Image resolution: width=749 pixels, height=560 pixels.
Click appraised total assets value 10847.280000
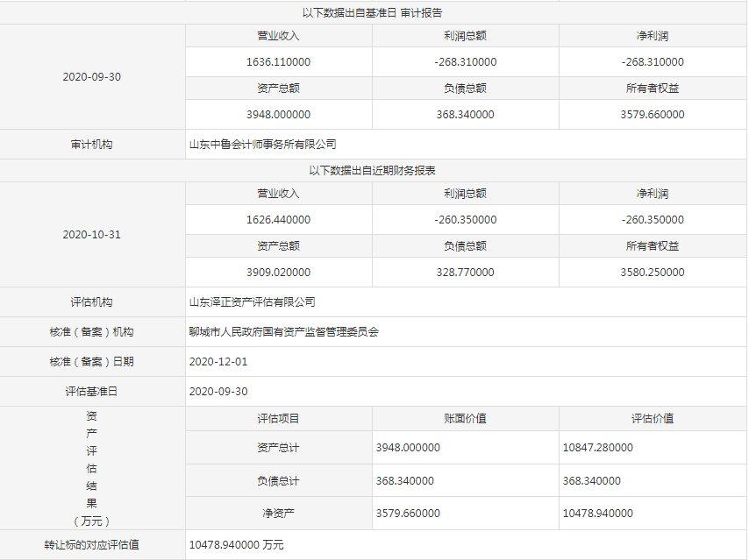597,448
